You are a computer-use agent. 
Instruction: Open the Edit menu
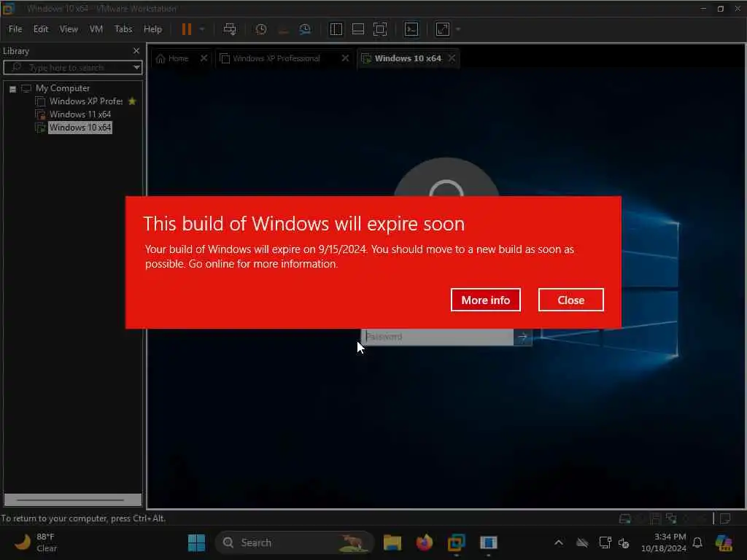pyautogui.click(x=41, y=29)
